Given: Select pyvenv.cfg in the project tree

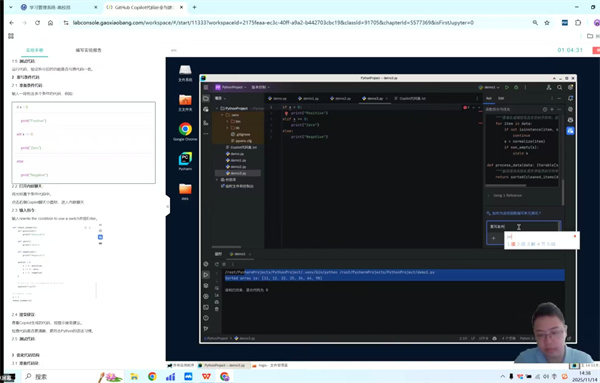Looking at the screenshot, I should pyautogui.click(x=241, y=141).
